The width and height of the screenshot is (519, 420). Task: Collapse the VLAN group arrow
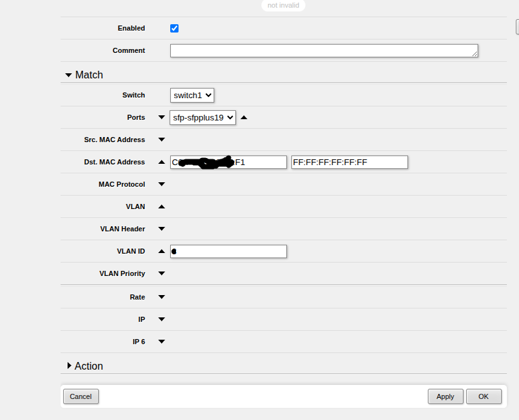[161, 206]
